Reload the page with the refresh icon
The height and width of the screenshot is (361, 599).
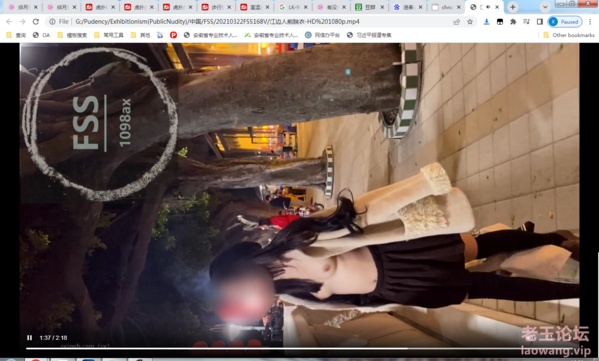36,22
